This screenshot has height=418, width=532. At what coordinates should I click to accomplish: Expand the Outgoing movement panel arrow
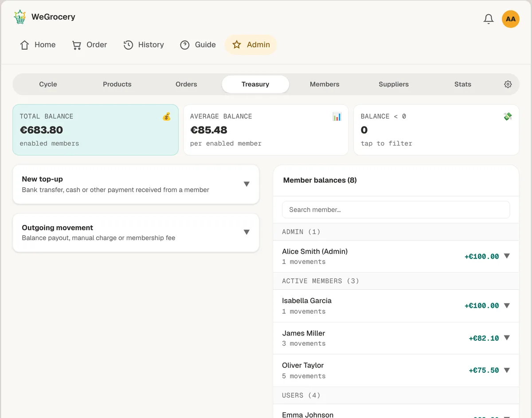click(x=246, y=232)
